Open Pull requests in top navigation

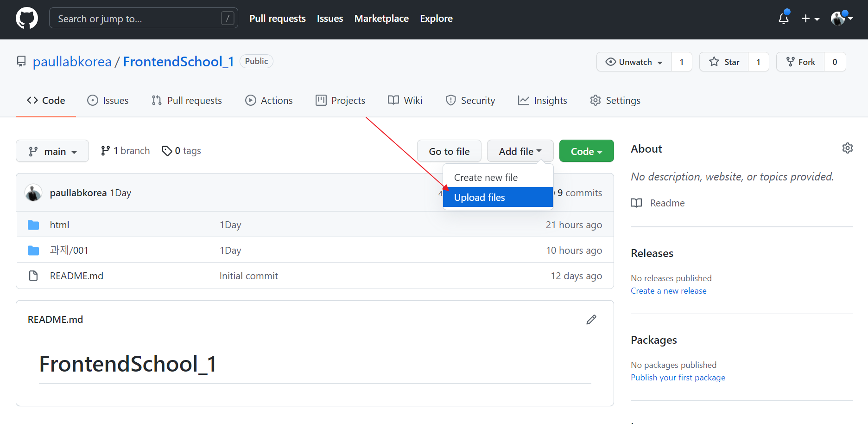coord(277,19)
